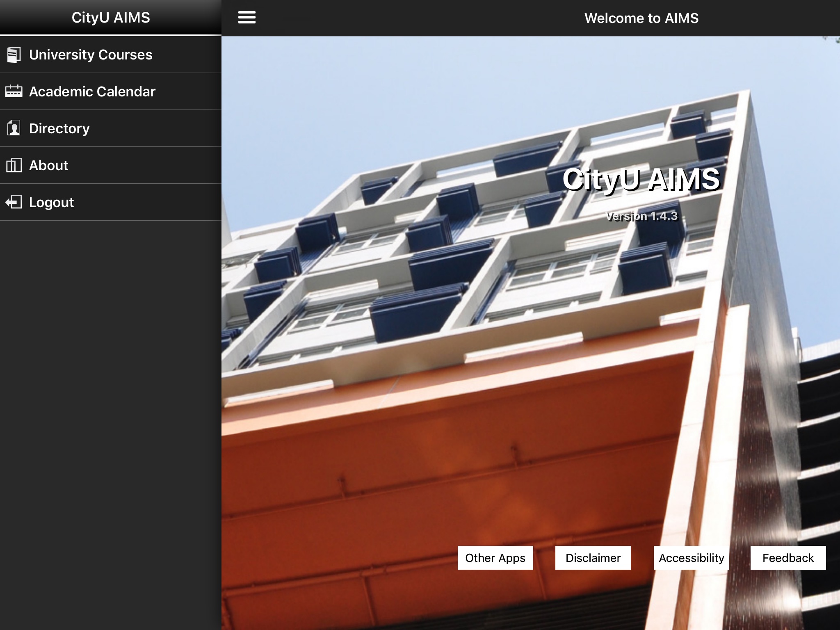Toggle the sidebar with the hamburger icon

pyautogui.click(x=247, y=18)
